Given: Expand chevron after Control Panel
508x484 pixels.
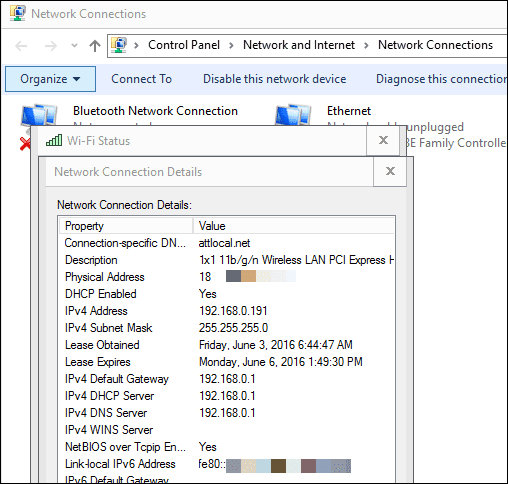Looking at the screenshot, I should point(231,45).
